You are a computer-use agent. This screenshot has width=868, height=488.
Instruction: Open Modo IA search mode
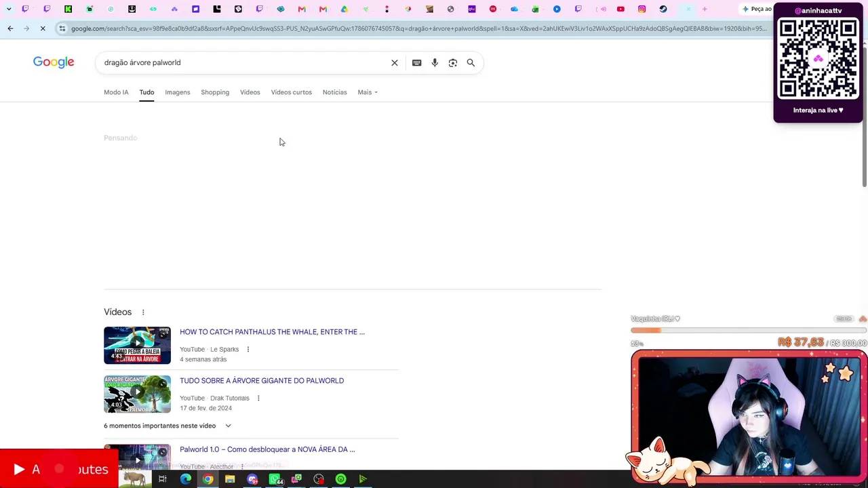(x=116, y=92)
